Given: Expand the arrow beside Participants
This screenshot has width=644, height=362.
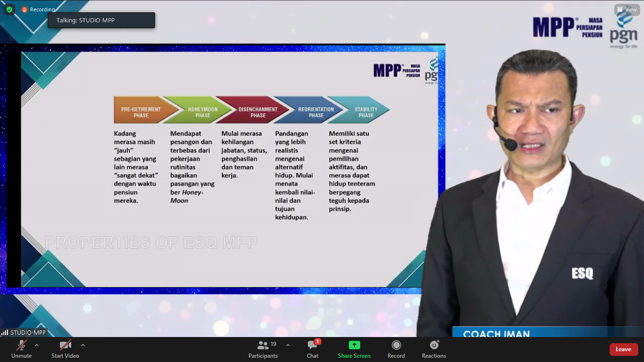Looking at the screenshot, I should [x=288, y=345].
